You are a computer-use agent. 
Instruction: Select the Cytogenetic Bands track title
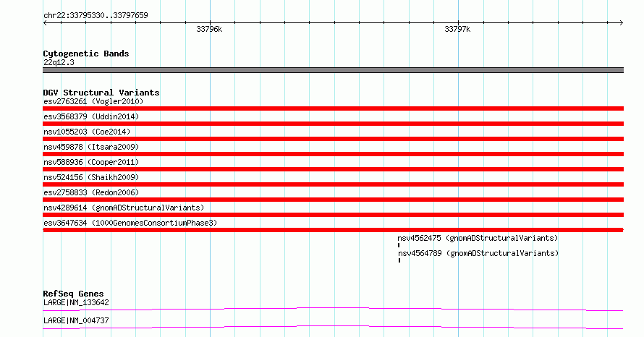pyautogui.click(x=86, y=54)
